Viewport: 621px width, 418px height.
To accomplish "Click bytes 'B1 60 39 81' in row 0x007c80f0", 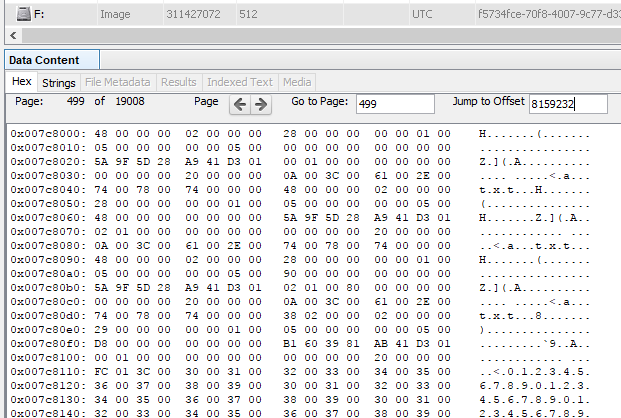I will tap(321, 344).
